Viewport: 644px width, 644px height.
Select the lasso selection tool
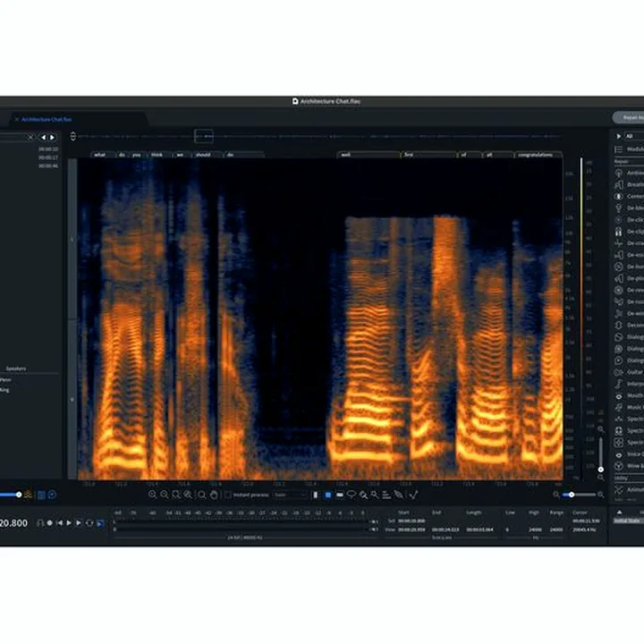point(352,495)
